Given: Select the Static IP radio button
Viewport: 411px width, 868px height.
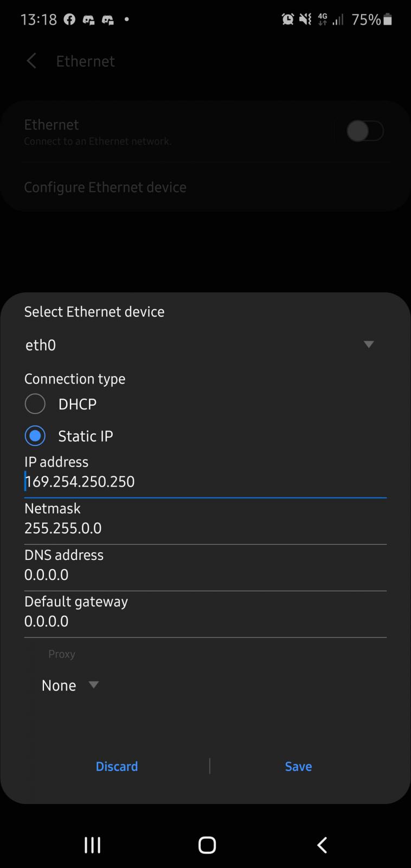Looking at the screenshot, I should [x=35, y=436].
